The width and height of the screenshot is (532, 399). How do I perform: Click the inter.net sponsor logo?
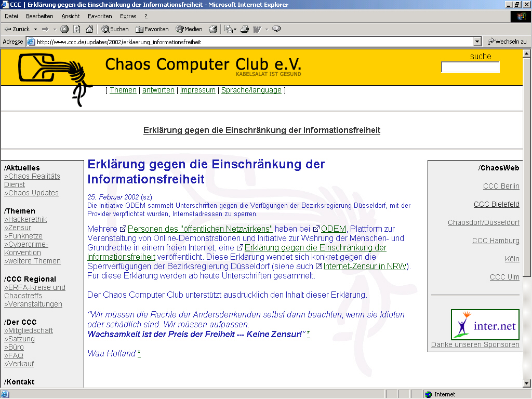[x=485, y=325]
